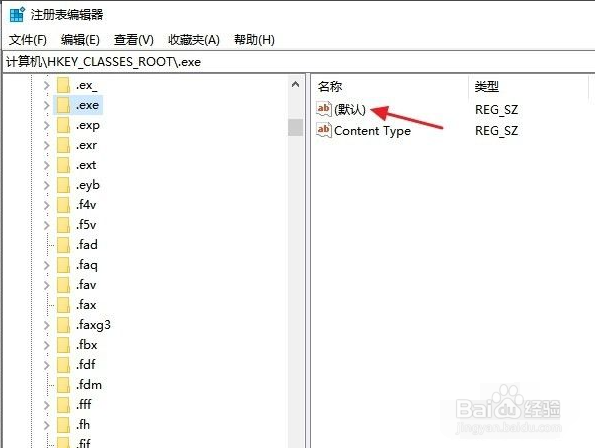
Task: Select the (默认) value name
Action: point(349,110)
